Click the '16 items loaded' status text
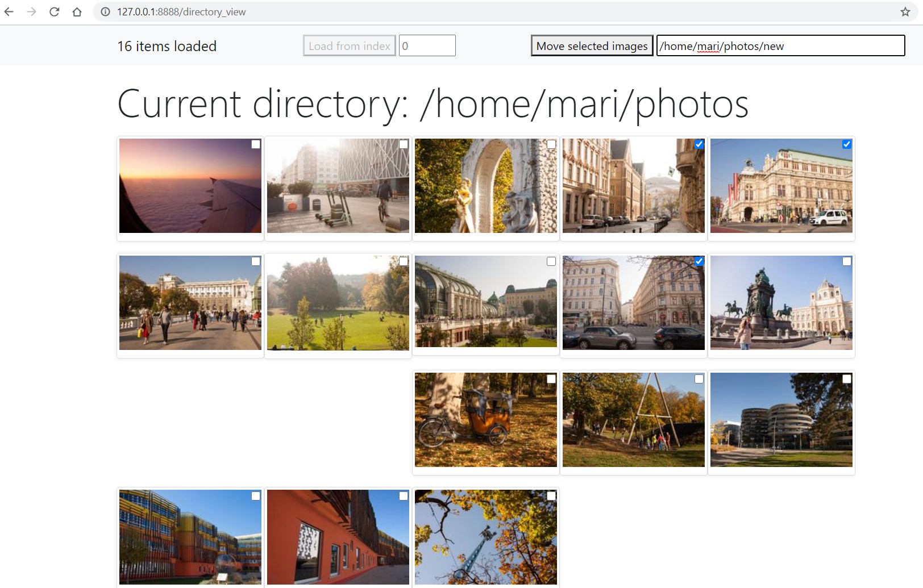 point(167,46)
